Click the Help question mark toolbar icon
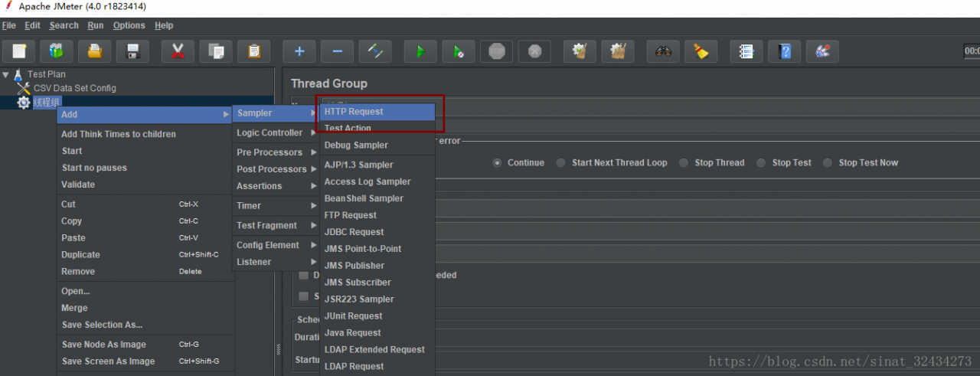The height and width of the screenshot is (376, 980). coord(785,51)
